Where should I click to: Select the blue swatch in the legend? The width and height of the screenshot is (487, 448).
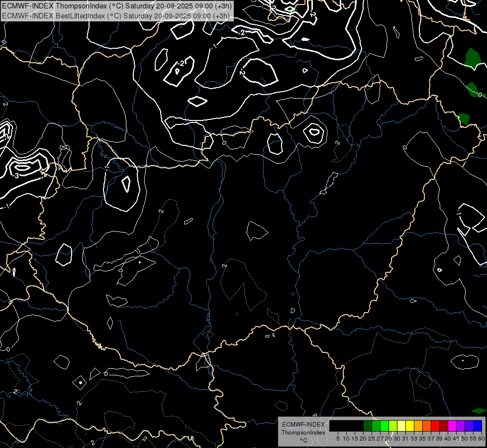click(x=478, y=426)
